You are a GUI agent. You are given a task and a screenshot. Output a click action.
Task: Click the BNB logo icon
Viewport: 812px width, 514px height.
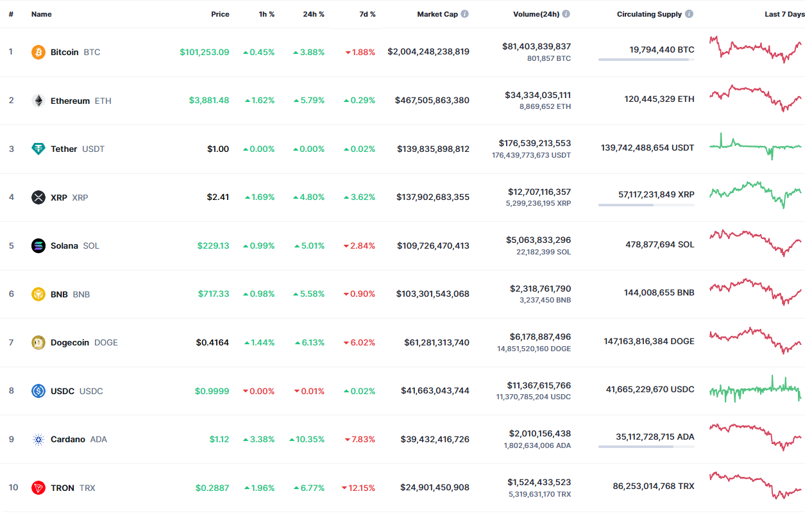pos(38,294)
